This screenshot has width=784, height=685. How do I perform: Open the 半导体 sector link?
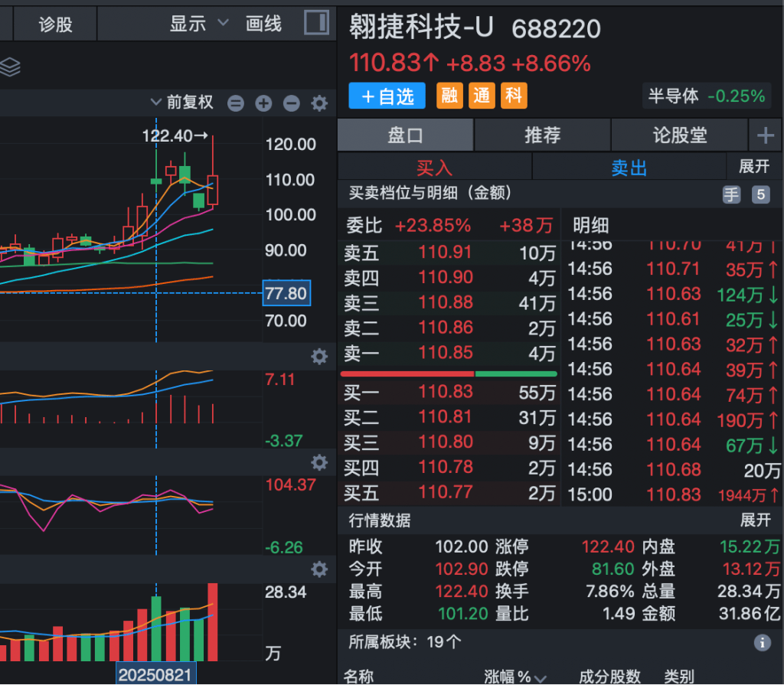(707, 96)
